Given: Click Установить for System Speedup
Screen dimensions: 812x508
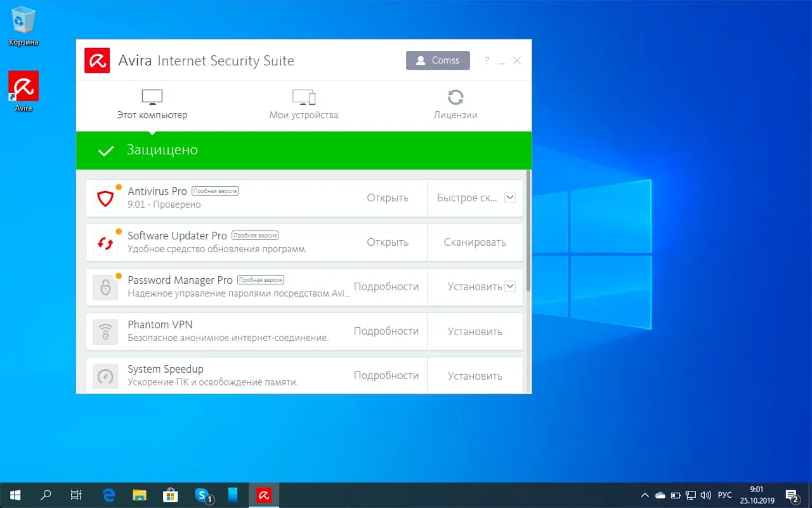Looking at the screenshot, I should [x=475, y=376].
